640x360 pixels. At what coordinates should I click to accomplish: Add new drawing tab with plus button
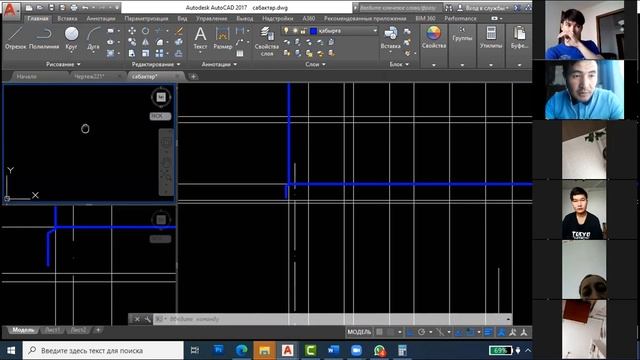click(193, 76)
